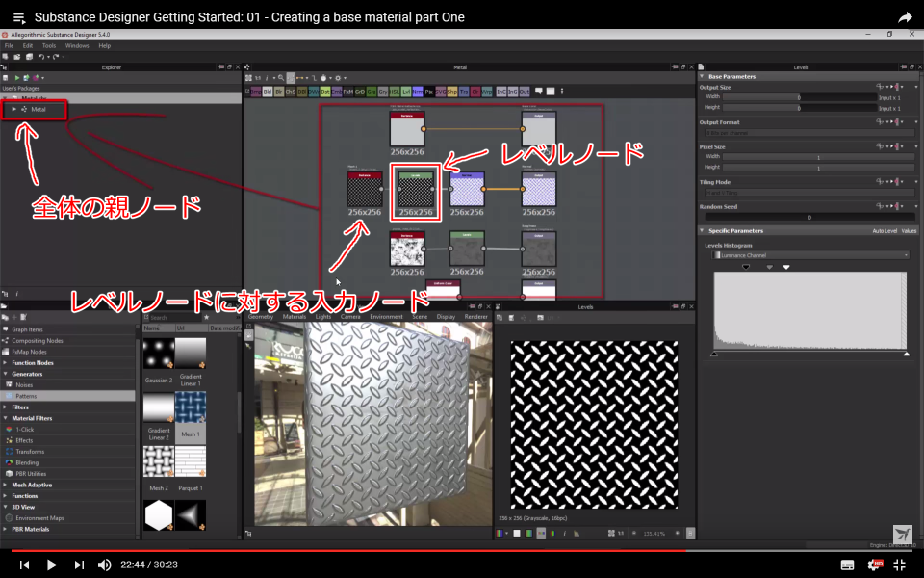Screen dimensions: 924x578
Task: Collapse the Base Parameters section
Action: pyautogui.click(x=702, y=76)
